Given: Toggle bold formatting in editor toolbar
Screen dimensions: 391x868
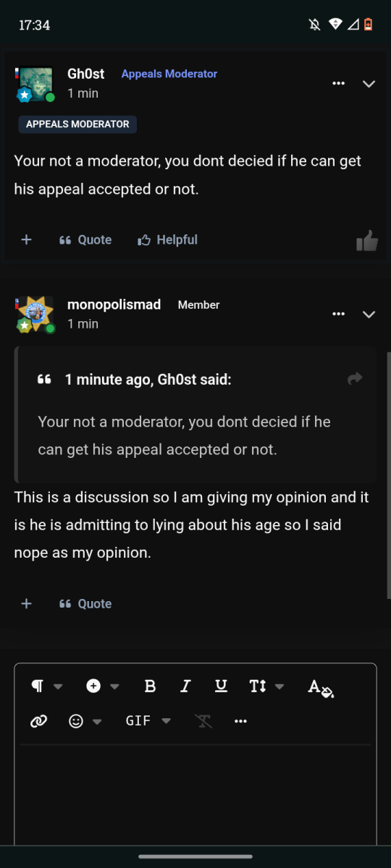Looking at the screenshot, I should [150, 686].
